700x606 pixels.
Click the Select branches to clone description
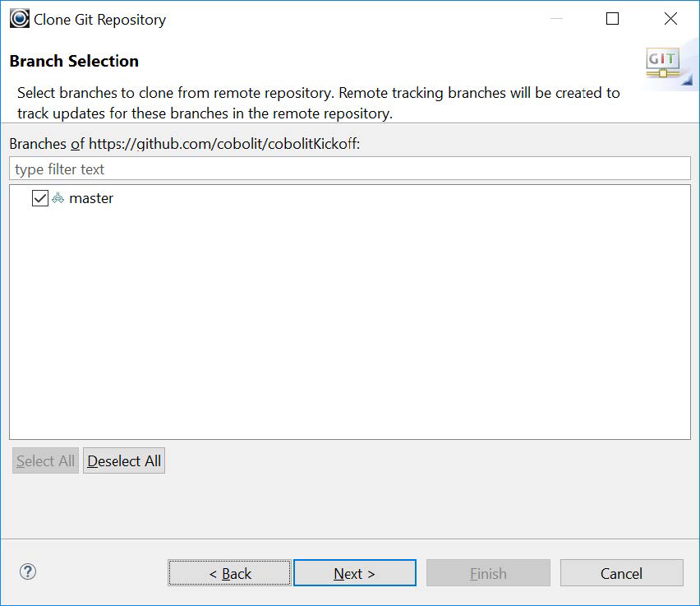(318, 103)
